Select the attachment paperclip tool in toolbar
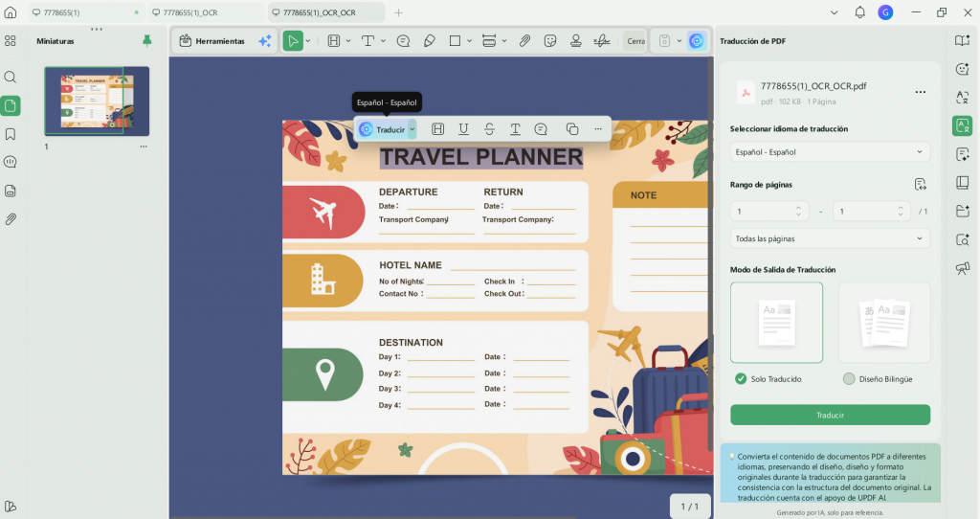 [x=524, y=41]
